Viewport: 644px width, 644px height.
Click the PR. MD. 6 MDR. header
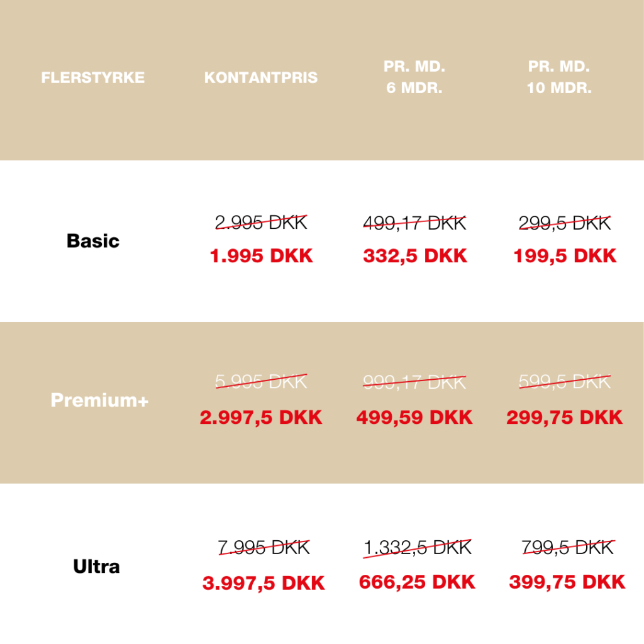414,77
